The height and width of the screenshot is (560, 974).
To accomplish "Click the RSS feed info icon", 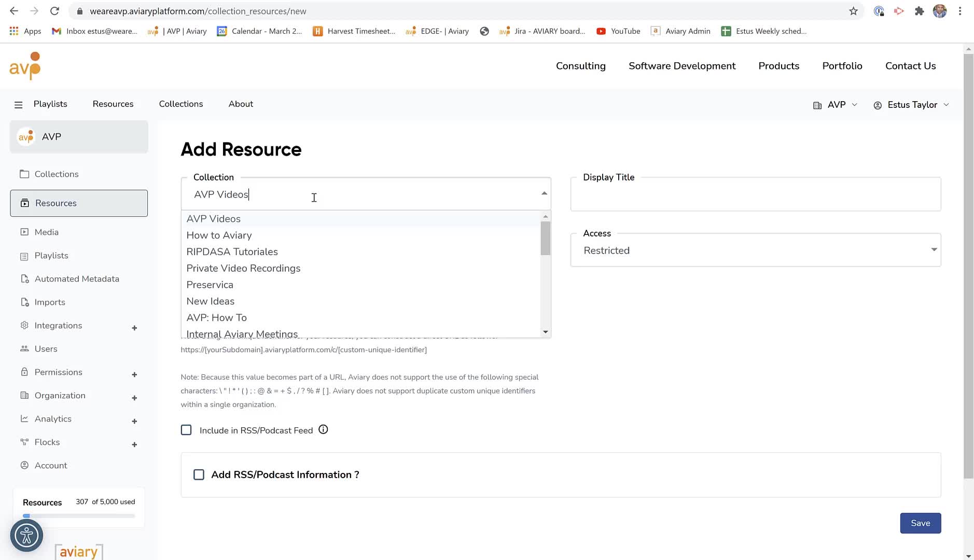I will (323, 429).
